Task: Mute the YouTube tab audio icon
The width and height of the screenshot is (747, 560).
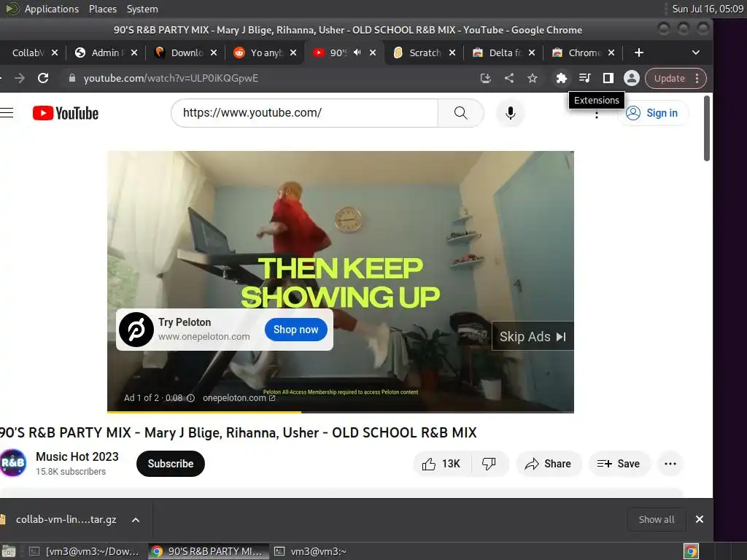Action: click(x=357, y=52)
